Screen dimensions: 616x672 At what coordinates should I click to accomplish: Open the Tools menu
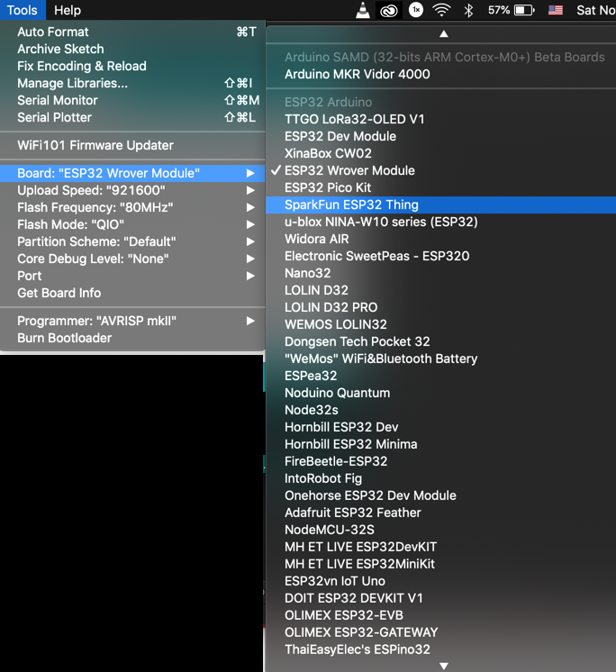(x=23, y=10)
